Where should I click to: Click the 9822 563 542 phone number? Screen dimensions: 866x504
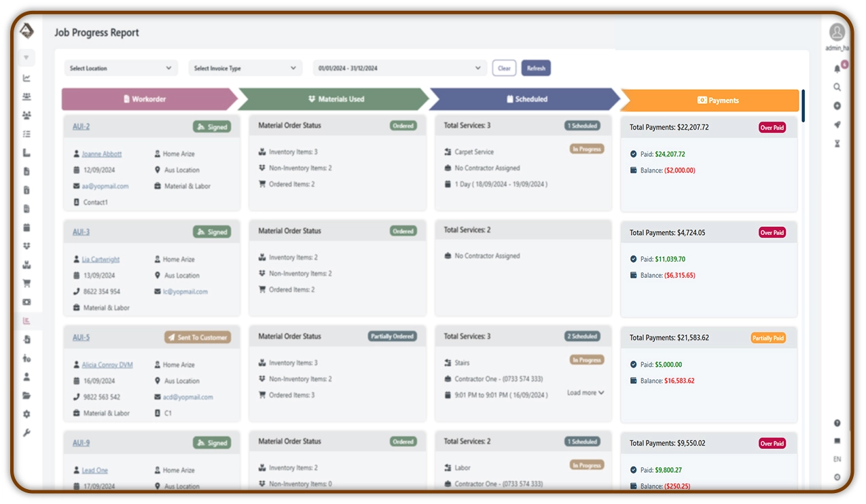(x=101, y=397)
